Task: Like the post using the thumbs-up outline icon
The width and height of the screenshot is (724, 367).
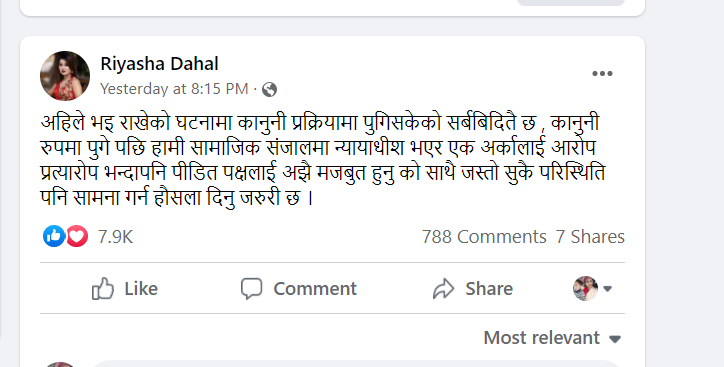Action: tap(103, 289)
